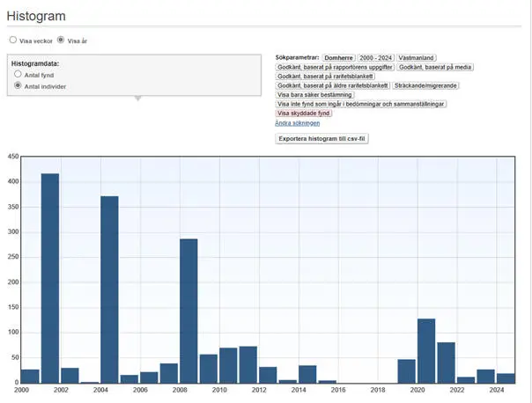Click the 'Domherre' search parameter tag
This screenshot has width=532, height=403.
(x=338, y=57)
